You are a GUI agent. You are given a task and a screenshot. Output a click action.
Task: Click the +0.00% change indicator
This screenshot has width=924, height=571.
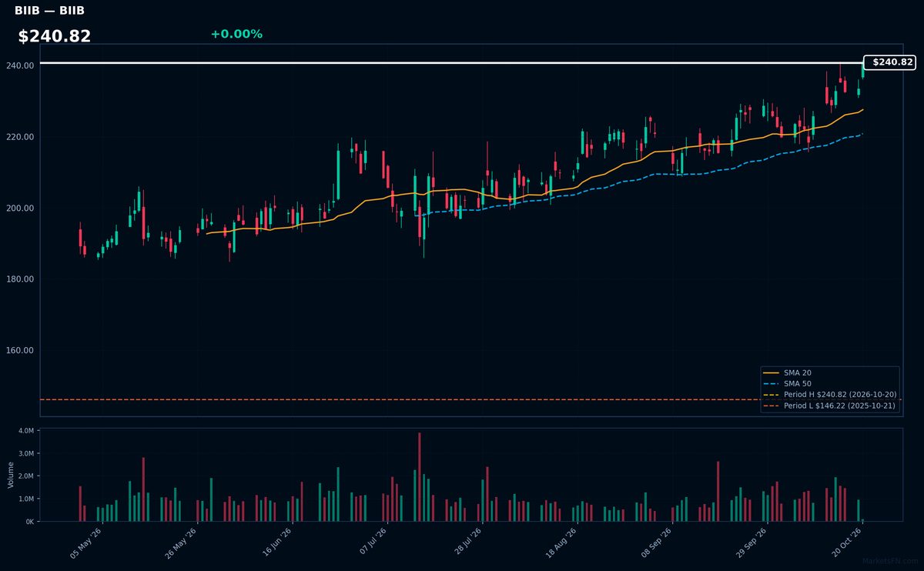(x=236, y=34)
